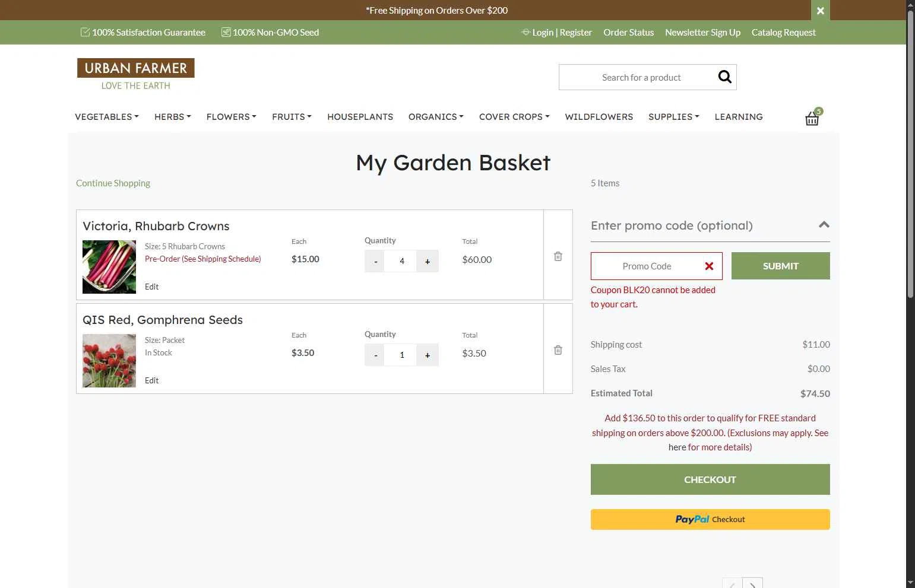Click the scrollbar up arrow
915x588 pixels.
910,4
